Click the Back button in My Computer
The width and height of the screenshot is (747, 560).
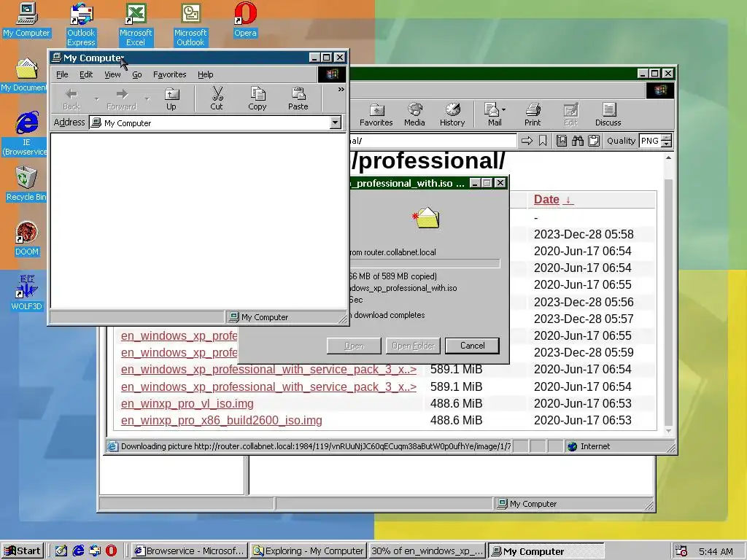coord(71,99)
